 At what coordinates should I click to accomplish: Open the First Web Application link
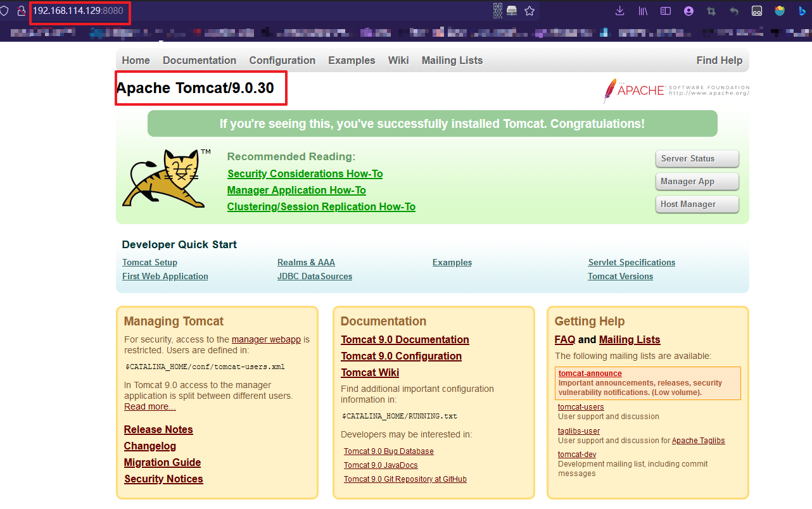coord(165,276)
